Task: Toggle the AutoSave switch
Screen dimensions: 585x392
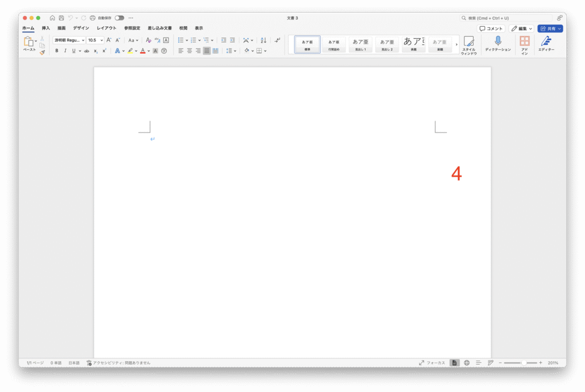Action: tap(119, 18)
